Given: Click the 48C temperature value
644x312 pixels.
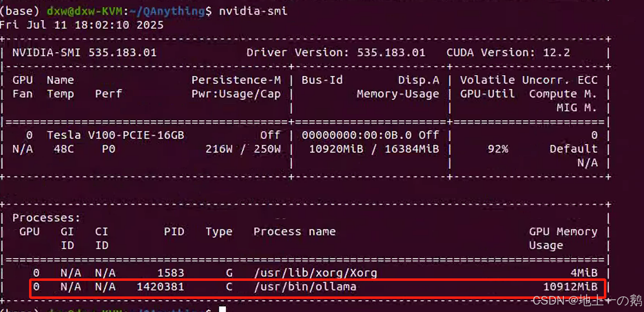Looking at the screenshot, I should click(x=64, y=149).
